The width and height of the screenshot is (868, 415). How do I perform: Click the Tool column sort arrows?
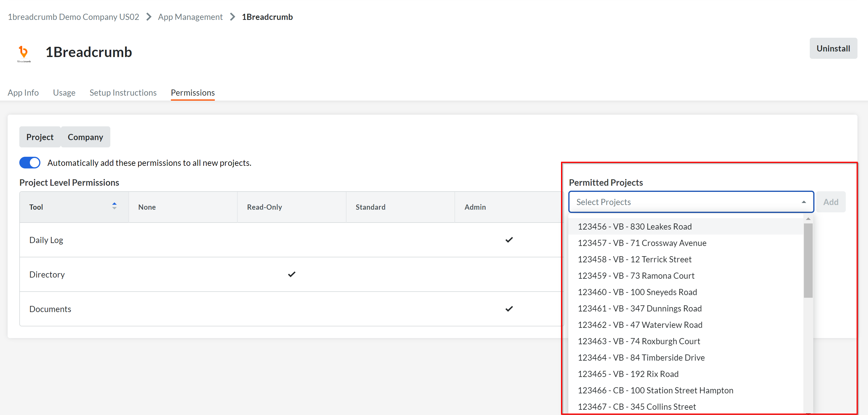pyautogui.click(x=114, y=206)
